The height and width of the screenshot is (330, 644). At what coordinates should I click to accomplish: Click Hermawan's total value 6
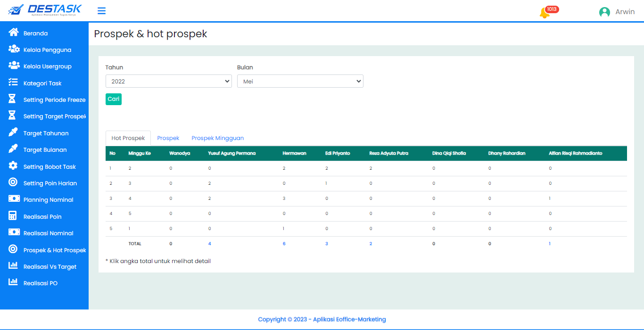coord(284,244)
